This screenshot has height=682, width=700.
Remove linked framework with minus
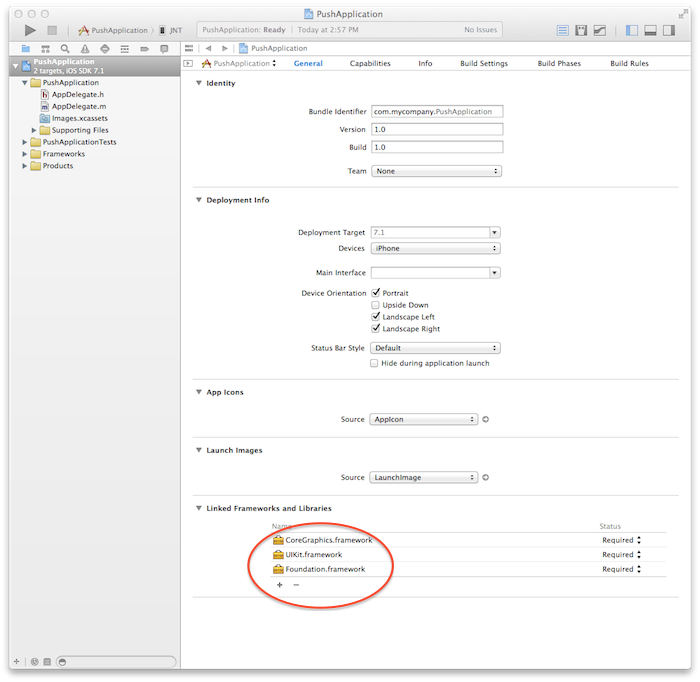tap(296, 585)
